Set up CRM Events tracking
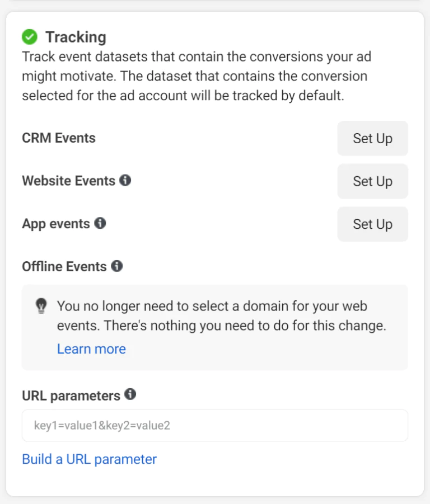 372,138
